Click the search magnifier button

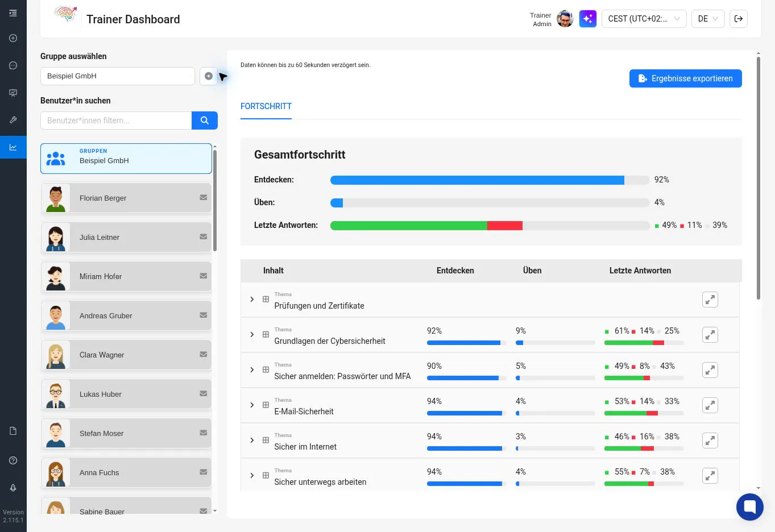pos(205,120)
